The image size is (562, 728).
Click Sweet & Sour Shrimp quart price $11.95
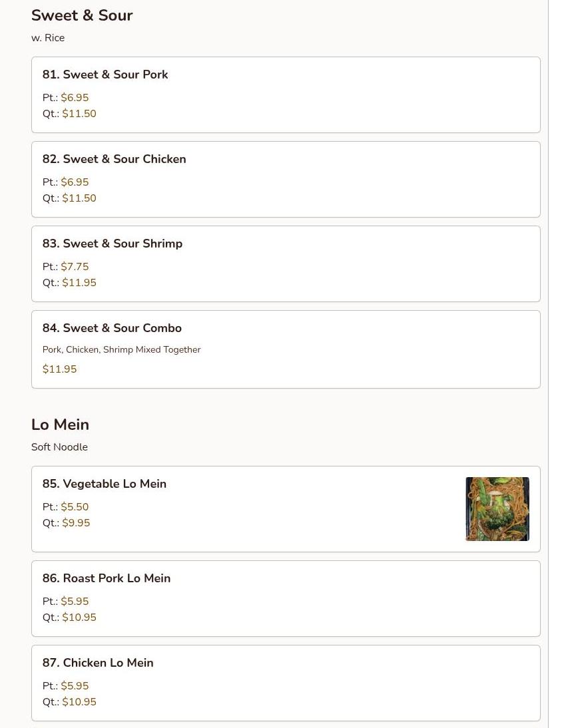(79, 283)
